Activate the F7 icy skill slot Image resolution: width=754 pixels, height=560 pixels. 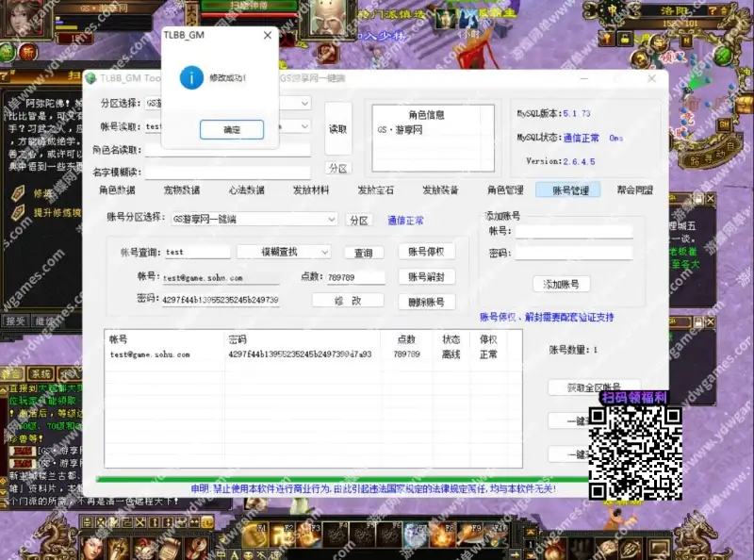pyautogui.click(x=415, y=535)
